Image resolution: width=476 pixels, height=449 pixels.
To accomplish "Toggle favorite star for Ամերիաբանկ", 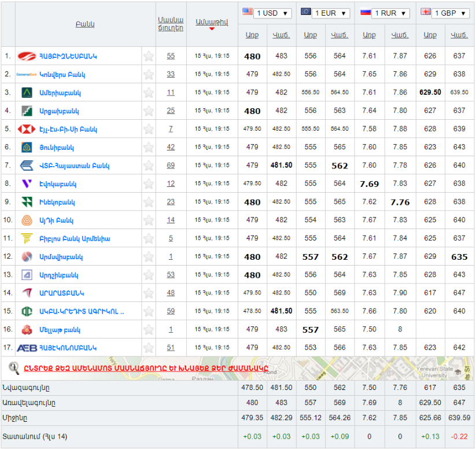I will 149,93.
